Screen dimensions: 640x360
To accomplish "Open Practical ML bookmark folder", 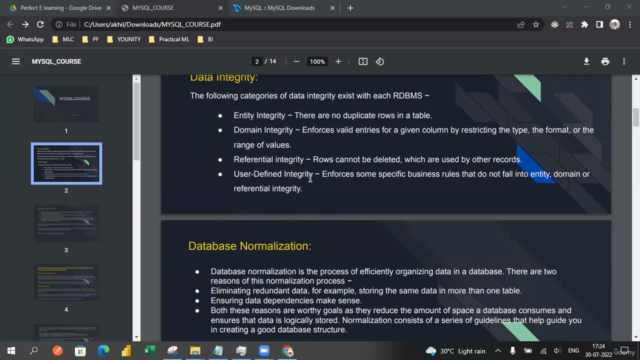I will pos(169,39).
